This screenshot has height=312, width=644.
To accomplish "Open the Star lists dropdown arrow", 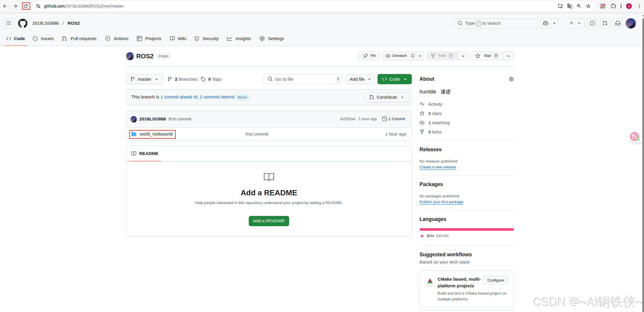I will (508, 56).
